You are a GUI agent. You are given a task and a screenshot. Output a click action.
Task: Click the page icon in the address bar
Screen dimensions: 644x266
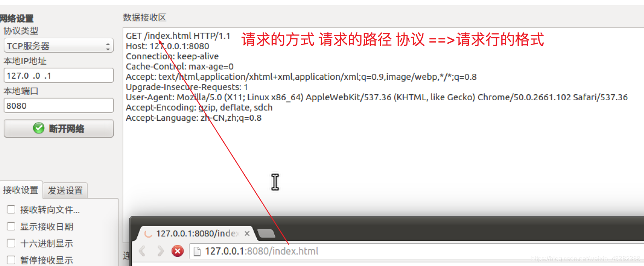(x=197, y=252)
